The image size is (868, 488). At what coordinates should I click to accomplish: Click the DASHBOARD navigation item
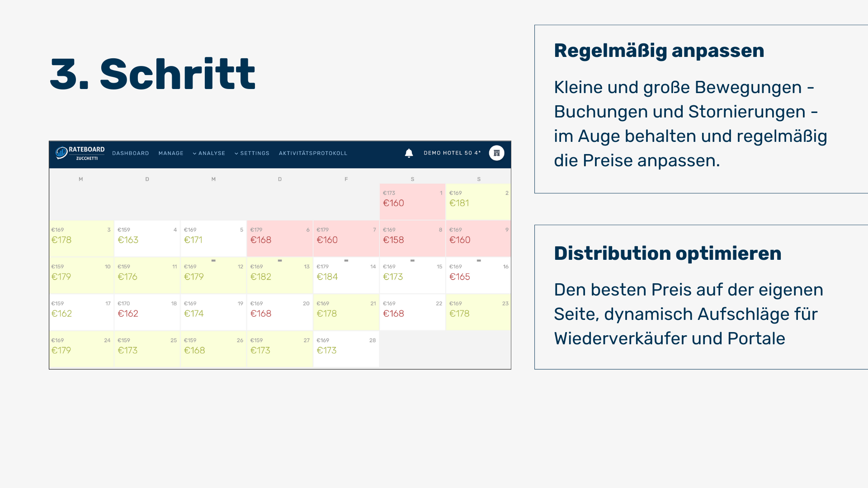tap(130, 154)
